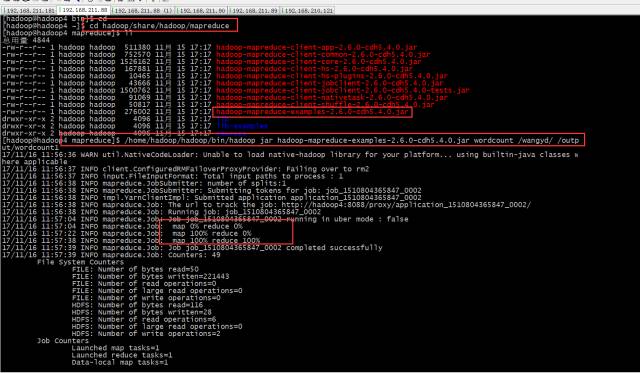Click the 'Job Counters' heading
Image resolution: width=640 pixels, height=373 pixels.
(x=62, y=341)
